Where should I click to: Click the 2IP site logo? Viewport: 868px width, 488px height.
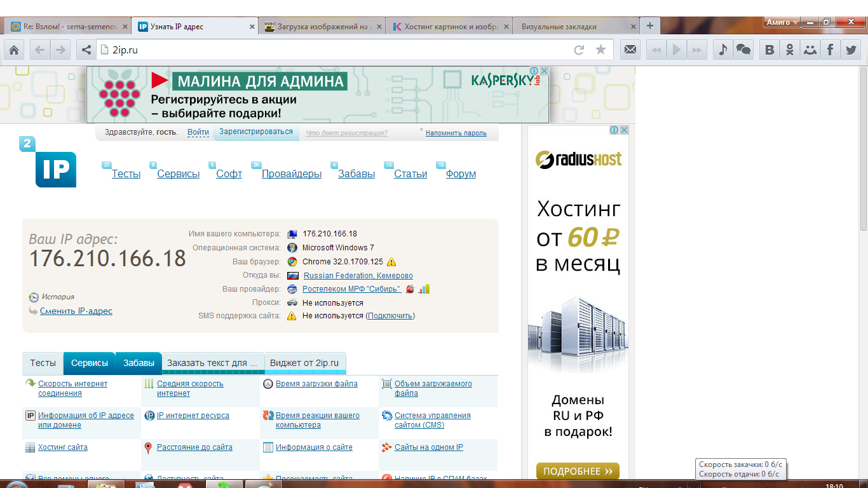click(x=48, y=162)
